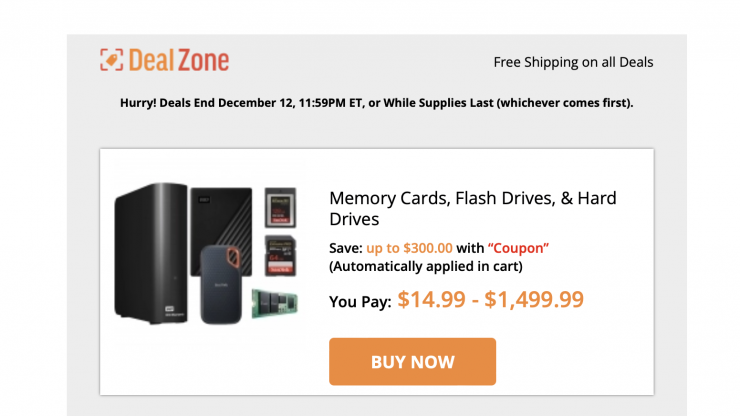740x416 pixels.
Task: Click the "Save:" label in the deal card
Action: pyautogui.click(x=346, y=248)
